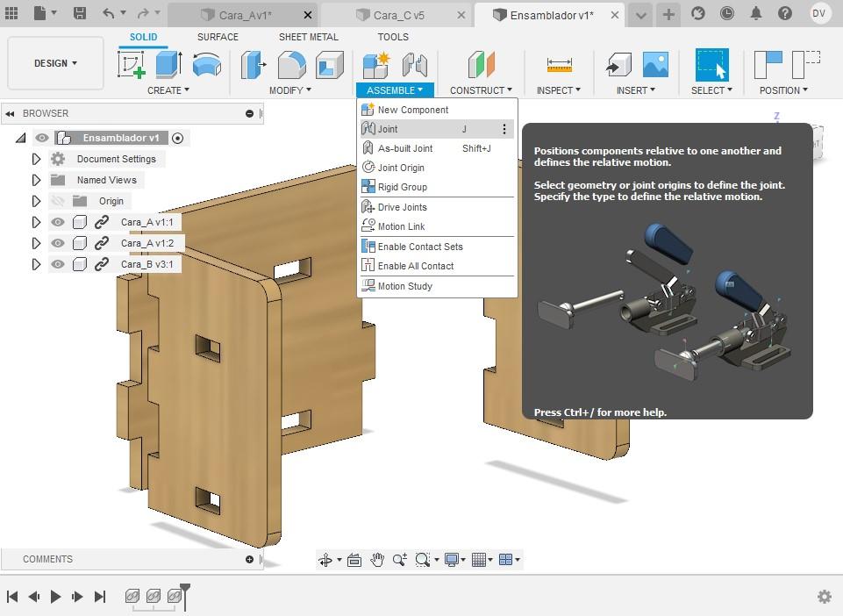Select the Extrude tool

coord(168,65)
